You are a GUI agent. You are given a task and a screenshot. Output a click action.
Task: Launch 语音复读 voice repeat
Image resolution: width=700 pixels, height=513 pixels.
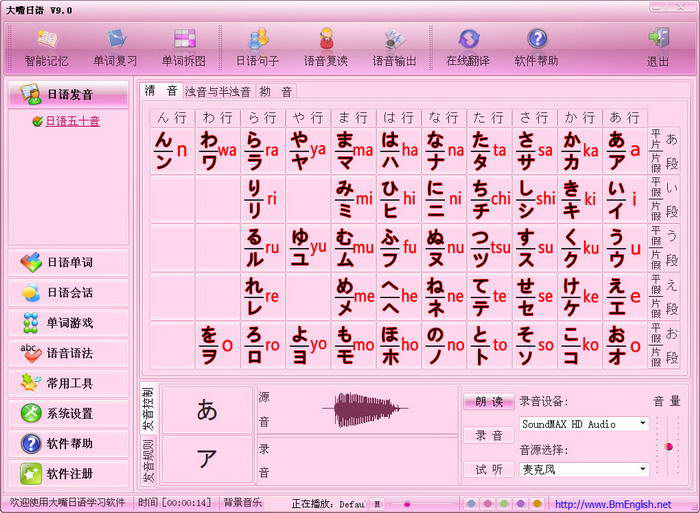[326, 46]
